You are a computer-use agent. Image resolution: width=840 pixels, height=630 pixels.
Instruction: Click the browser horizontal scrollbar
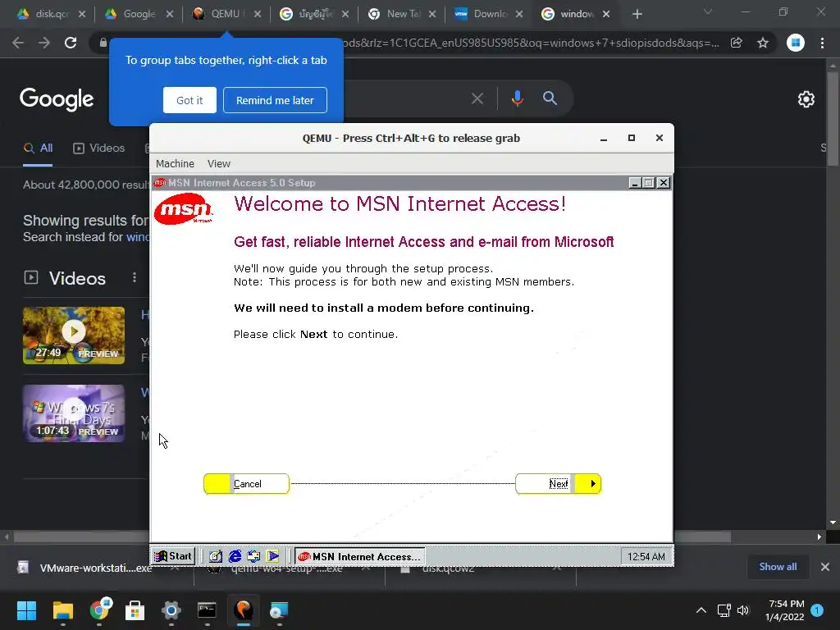[372, 536]
